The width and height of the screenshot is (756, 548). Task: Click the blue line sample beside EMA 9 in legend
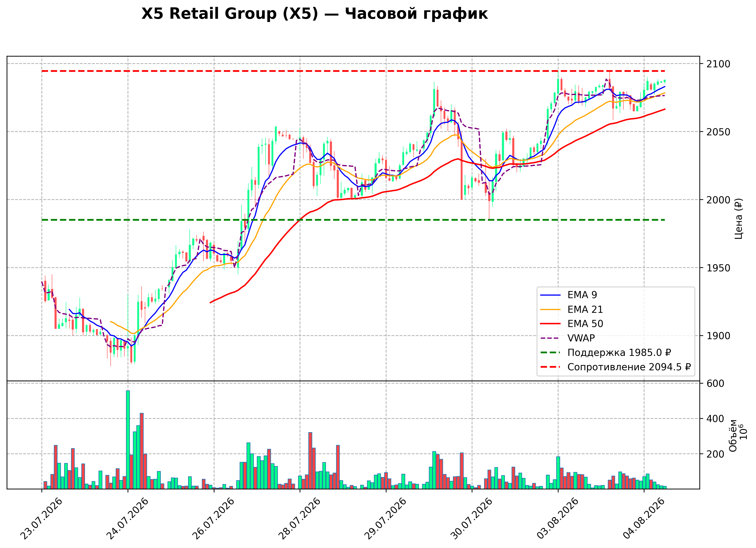550,295
